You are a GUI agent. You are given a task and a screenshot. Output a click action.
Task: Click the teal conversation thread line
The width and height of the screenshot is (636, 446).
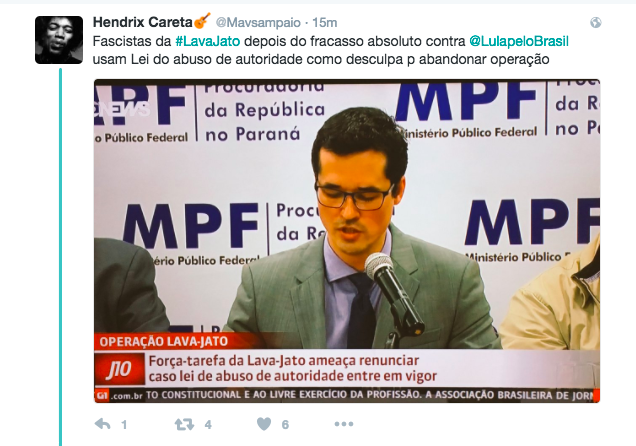(x=60, y=257)
